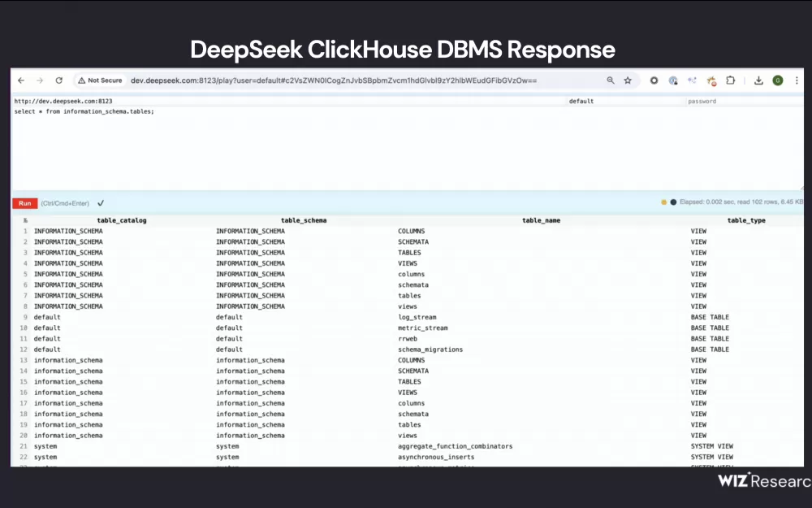The image size is (812, 508).
Task: Select the asynchronous_inserts cell
Action: coord(436,457)
